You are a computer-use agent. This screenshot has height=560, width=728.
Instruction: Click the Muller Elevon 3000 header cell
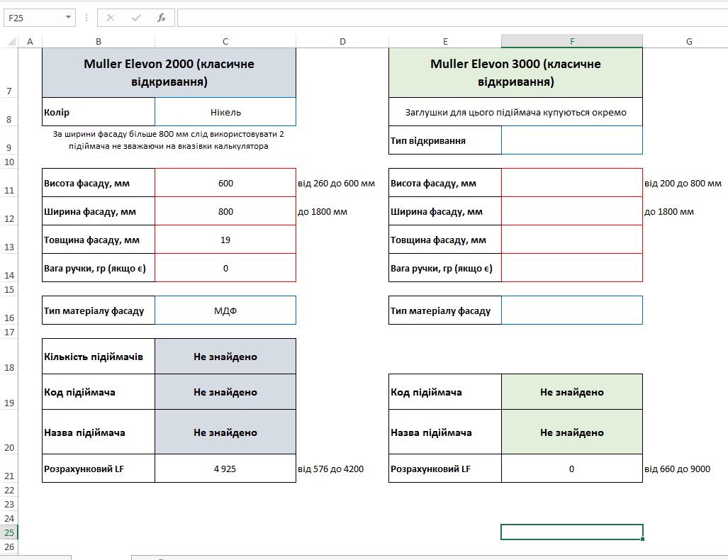(x=515, y=73)
